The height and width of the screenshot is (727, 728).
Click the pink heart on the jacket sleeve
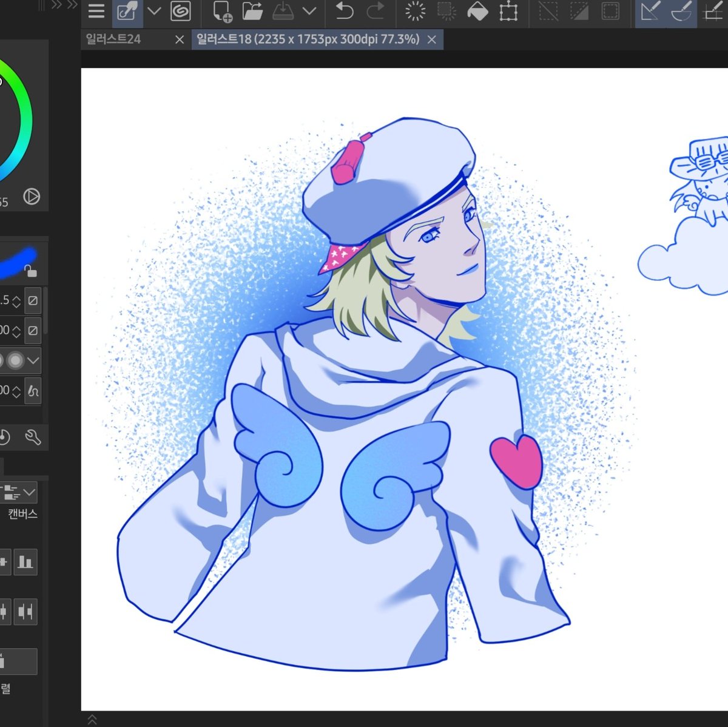pos(516,461)
